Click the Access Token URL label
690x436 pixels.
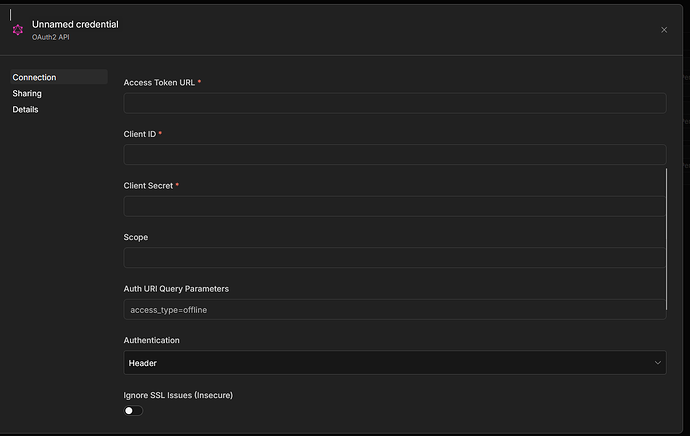point(159,82)
